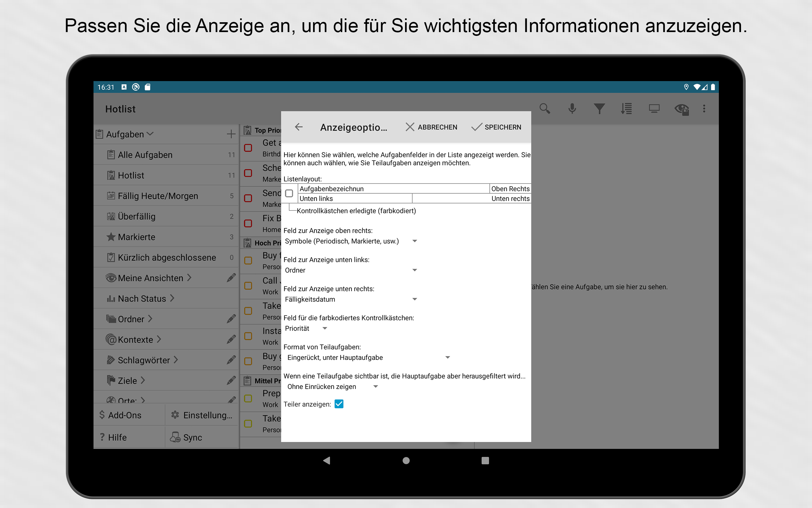Open the display options monitor icon
The image size is (812, 508).
point(654,109)
